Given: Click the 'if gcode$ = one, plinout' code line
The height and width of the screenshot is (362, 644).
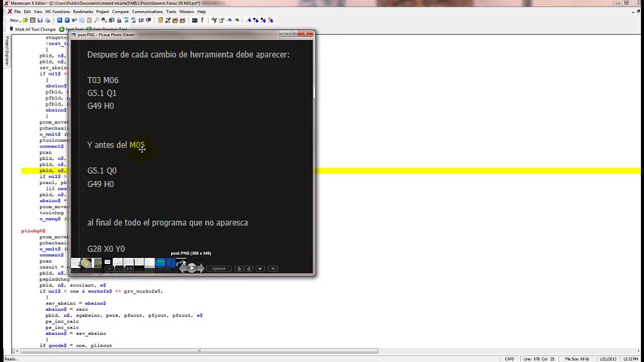Looking at the screenshot, I should pos(75,345).
